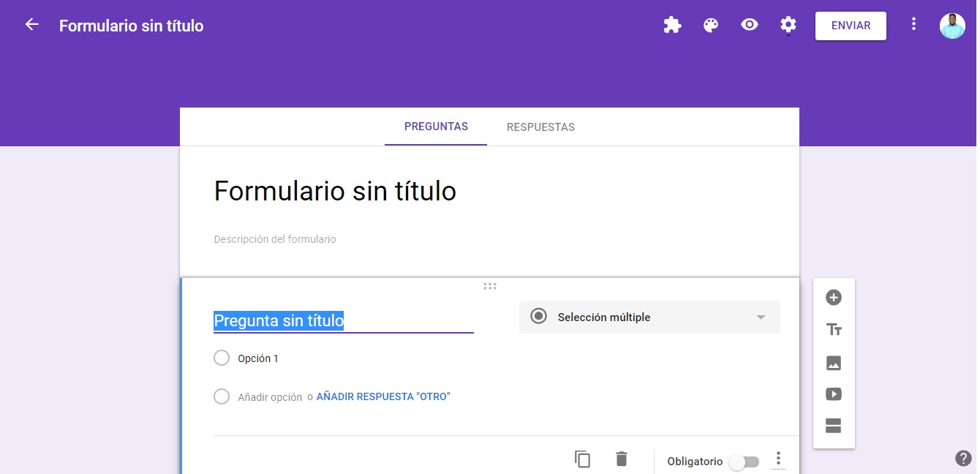The height and width of the screenshot is (474, 980).
Task: Open the question's more options menu
Action: tap(778, 459)
